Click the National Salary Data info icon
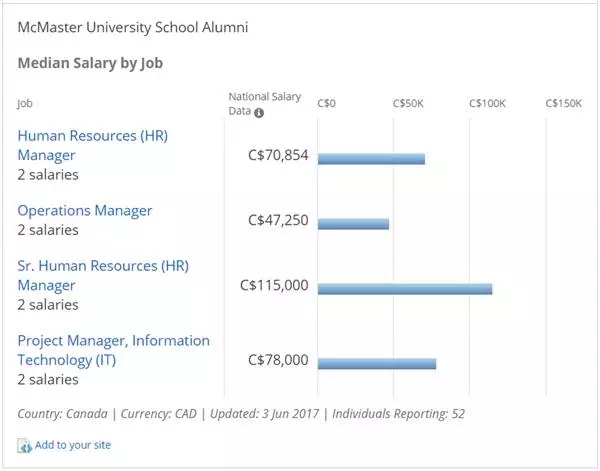The image size is (600, 471). pyautogui.click(x=259, y=112)
